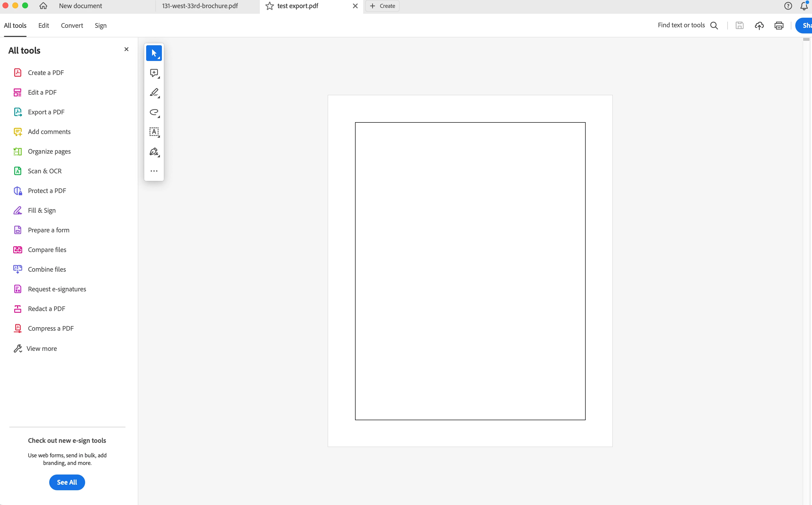This screenshot has width=812, height=505.
Task: Select the Add comment tool
Action: [x=154, y=73]
